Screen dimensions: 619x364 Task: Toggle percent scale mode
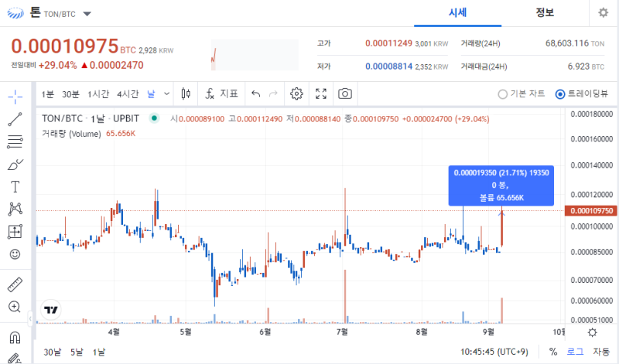click(x=553, y=352)
